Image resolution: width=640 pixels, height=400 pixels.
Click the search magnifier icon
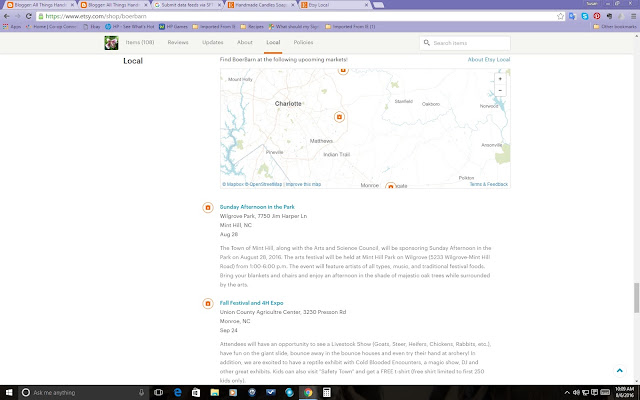(427, 42)
